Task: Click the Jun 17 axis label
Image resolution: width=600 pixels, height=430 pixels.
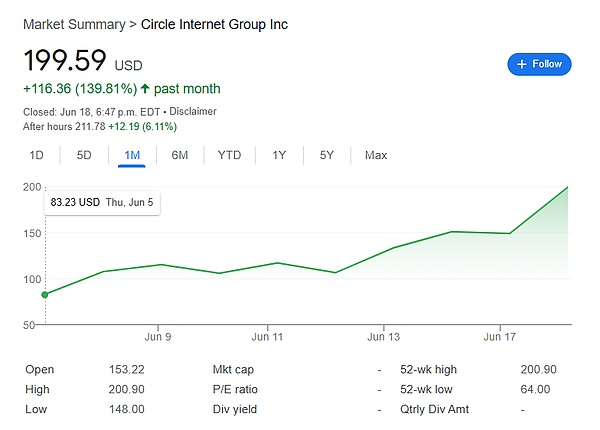Action: point(499,337)
